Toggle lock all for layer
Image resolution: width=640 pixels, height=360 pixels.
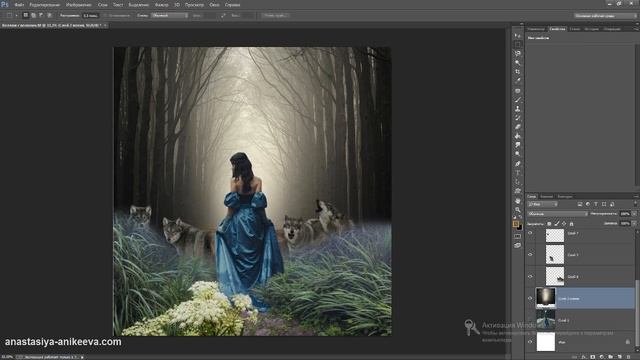click(x=571, y=224)
